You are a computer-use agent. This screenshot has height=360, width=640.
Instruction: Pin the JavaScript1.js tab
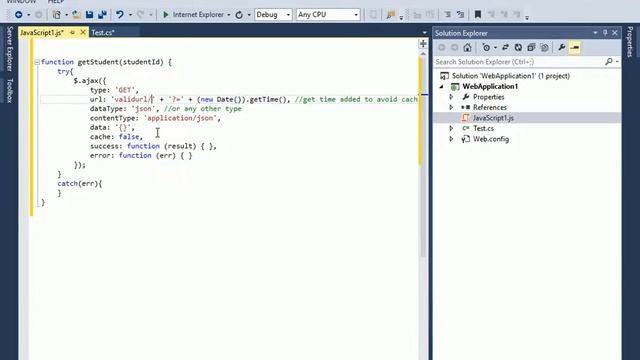pyautogui.click(x=72, y=32)
